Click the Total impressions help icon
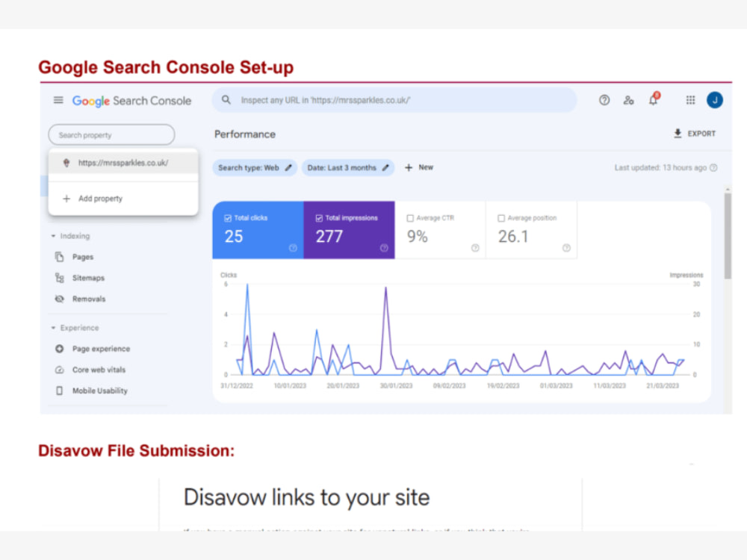Image resolution: width=747 pixels, height=560 pixels. [x=384, y=248]
